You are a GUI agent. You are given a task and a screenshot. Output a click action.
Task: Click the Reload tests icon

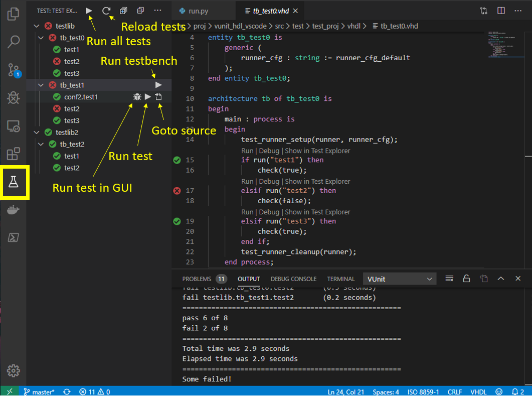(x=106, y=10)
